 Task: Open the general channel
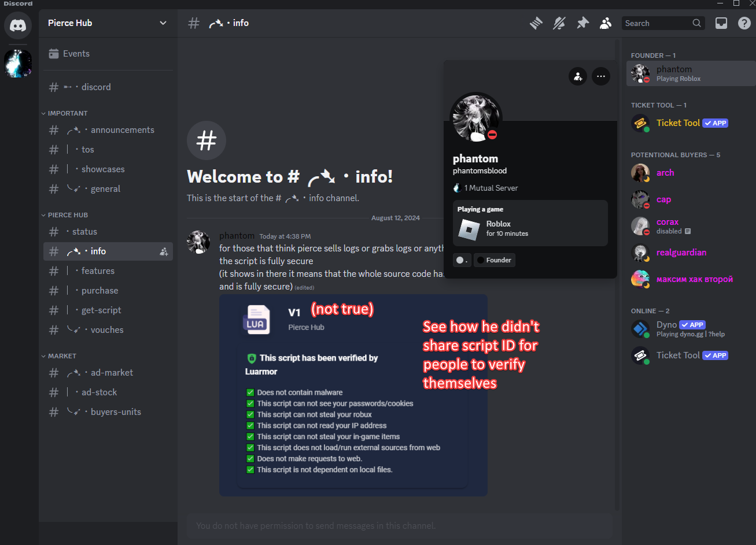[x=108, y=189]
